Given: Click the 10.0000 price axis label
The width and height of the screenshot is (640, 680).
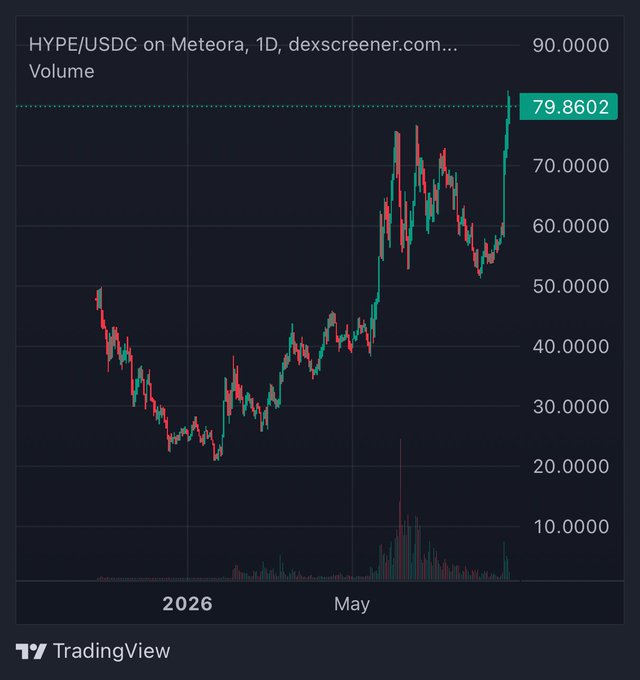Looking at the screenshot, I should click(571, 527).
